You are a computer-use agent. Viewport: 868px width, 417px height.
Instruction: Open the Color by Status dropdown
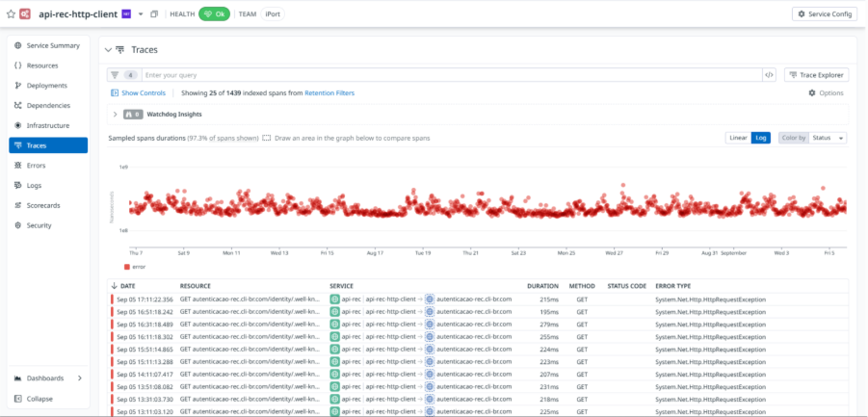click(827, 138)
